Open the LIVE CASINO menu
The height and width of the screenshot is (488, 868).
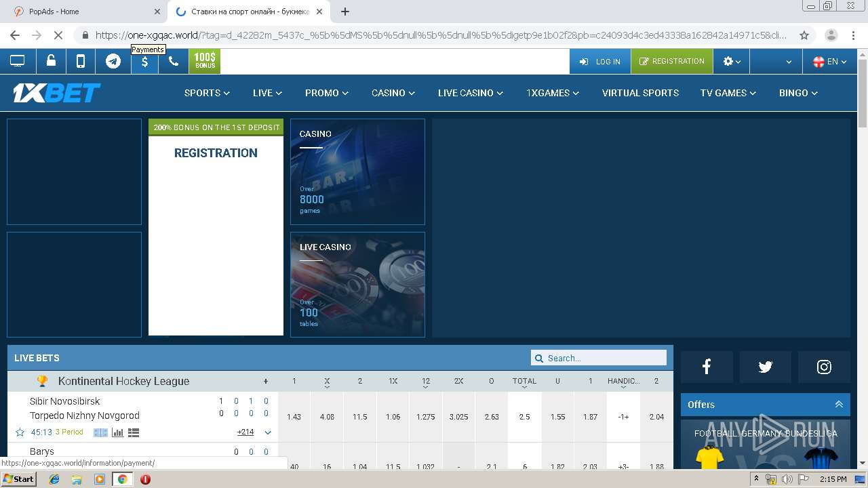click(471, 93)
